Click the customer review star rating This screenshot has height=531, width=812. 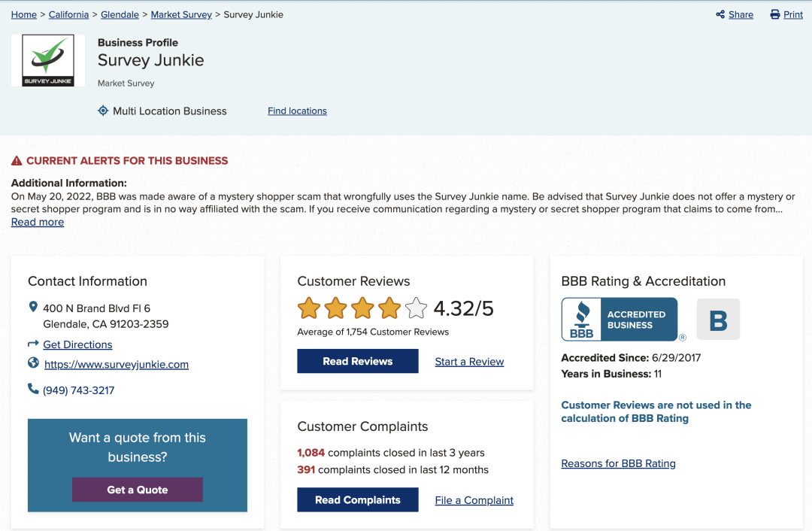[362, 308]
